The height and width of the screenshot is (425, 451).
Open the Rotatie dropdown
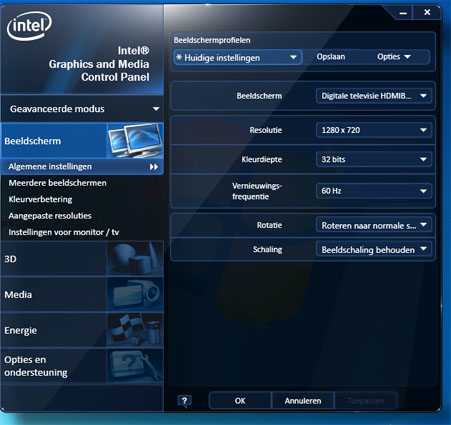pyautogui.click(x=374, y=225)
